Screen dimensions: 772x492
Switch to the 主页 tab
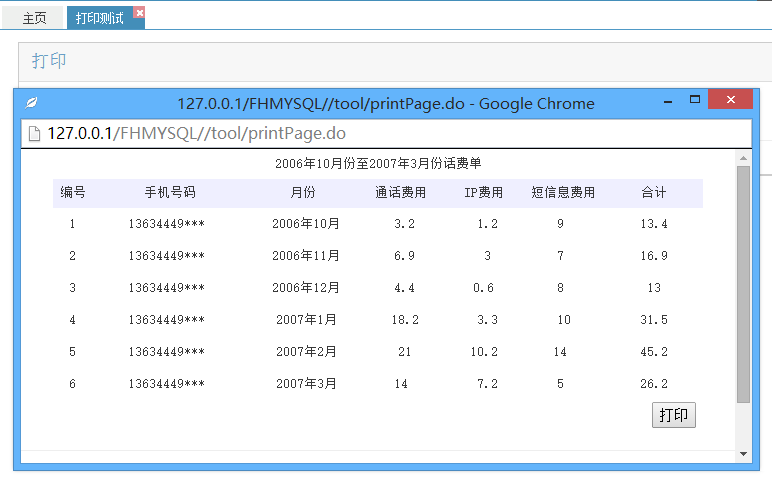coord(34,18)
